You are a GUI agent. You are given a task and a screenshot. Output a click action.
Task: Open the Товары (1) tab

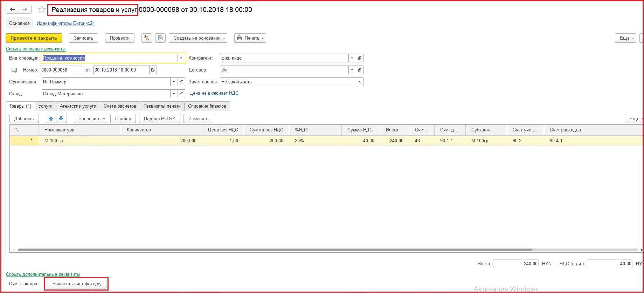pos(20,106)
